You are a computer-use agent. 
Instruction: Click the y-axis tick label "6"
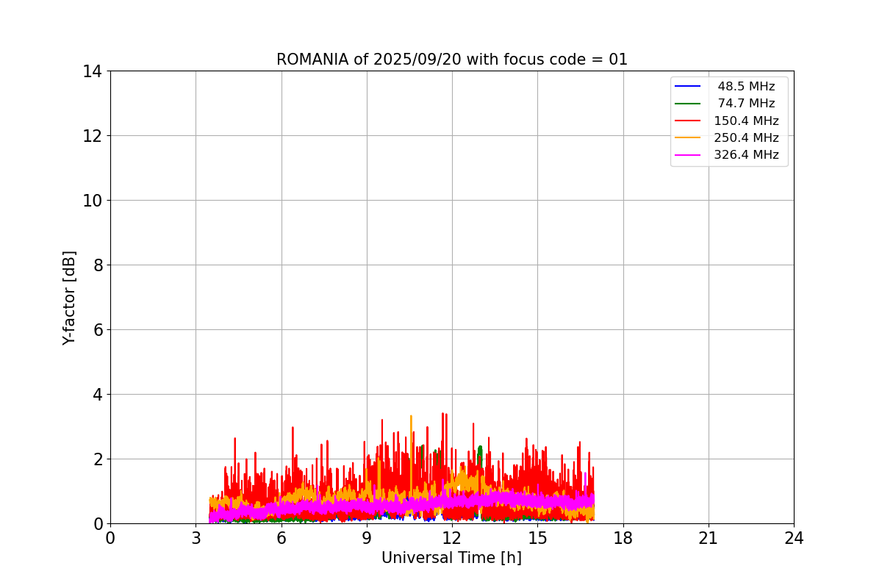click(97, 330)
